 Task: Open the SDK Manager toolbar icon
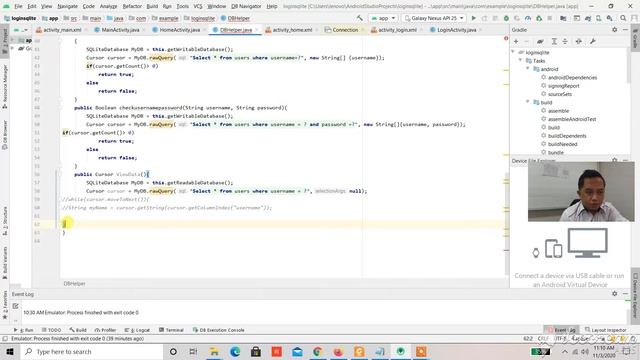click(x=610, y=18)
